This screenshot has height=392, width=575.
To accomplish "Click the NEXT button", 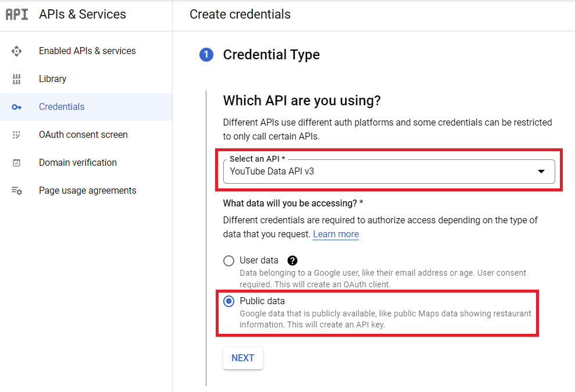I will 243,358.
